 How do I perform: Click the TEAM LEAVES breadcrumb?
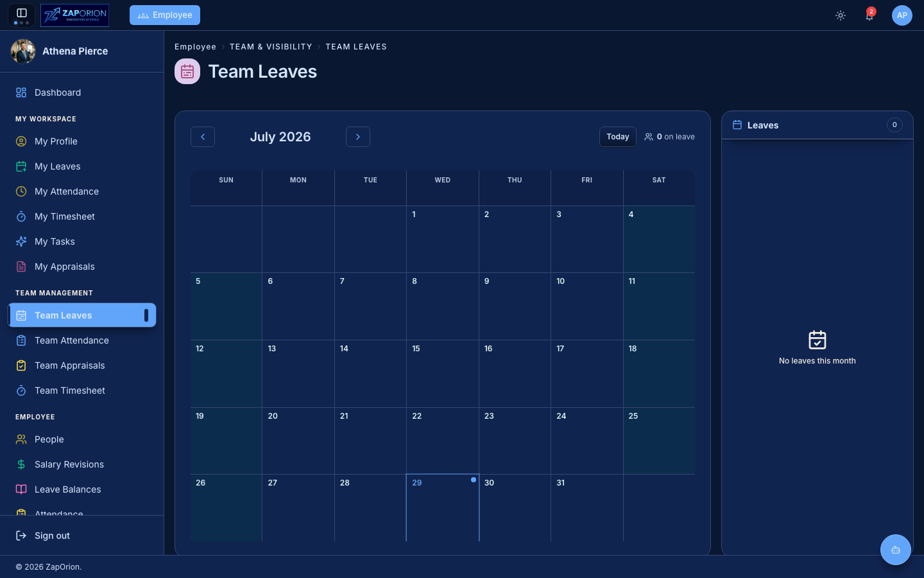356,47
